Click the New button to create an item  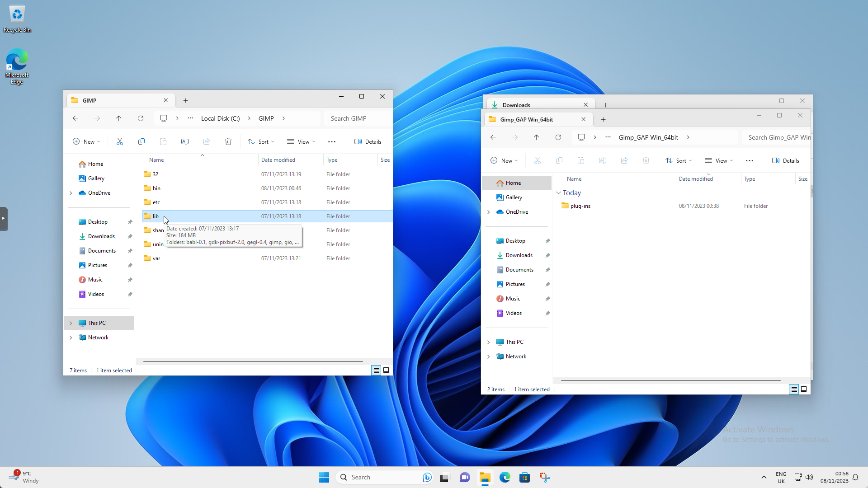click(86, 141)
